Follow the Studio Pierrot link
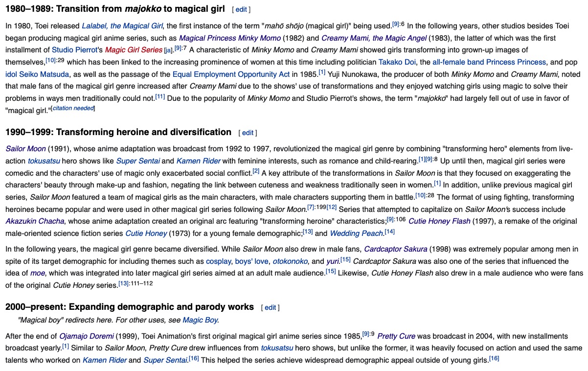588x371 pixels. coord(74,50)
